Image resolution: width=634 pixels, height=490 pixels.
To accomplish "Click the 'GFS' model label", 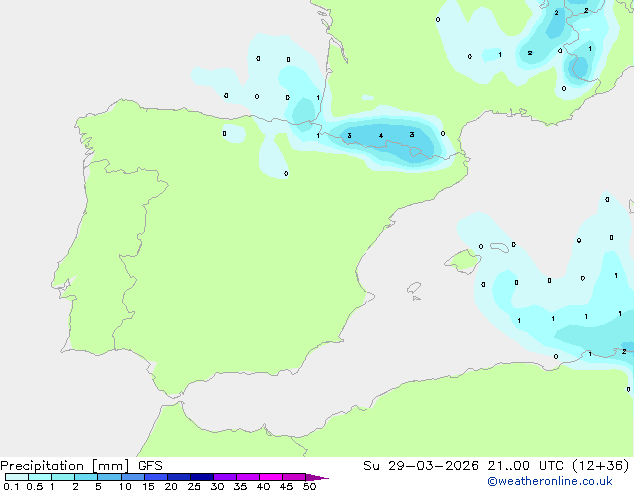I will coord(150,466).
